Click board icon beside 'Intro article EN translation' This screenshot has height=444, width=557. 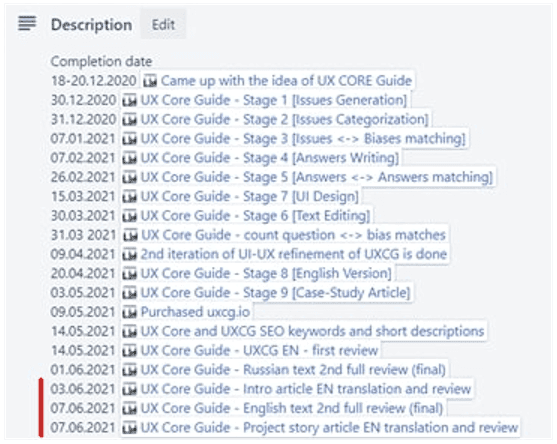129,389
